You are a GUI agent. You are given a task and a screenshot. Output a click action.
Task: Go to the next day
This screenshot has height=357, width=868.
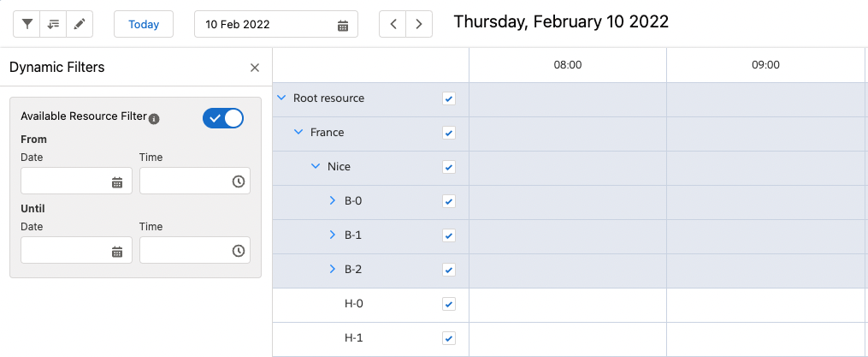(x=418, y=24)
